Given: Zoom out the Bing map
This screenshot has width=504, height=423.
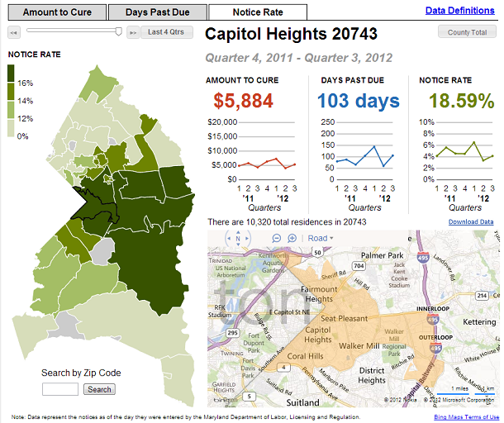Looking at the screenshot, I should [x=278, y=239].
